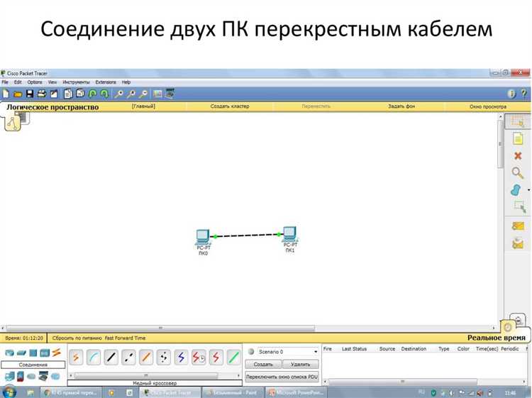Expand the arrow beside the draw shape tool
The height and width of the screenshot is (398, 532).
pyautogui.click(x=528, y=190)
